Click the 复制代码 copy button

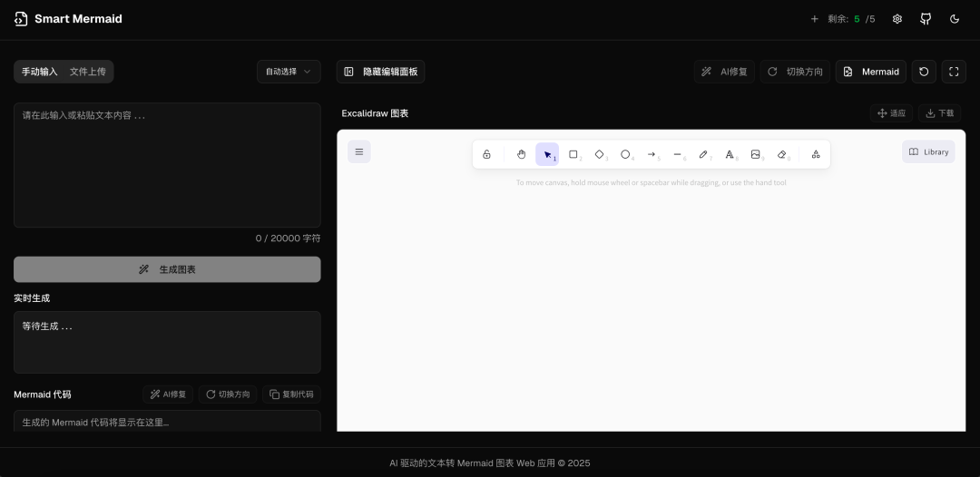291,394
